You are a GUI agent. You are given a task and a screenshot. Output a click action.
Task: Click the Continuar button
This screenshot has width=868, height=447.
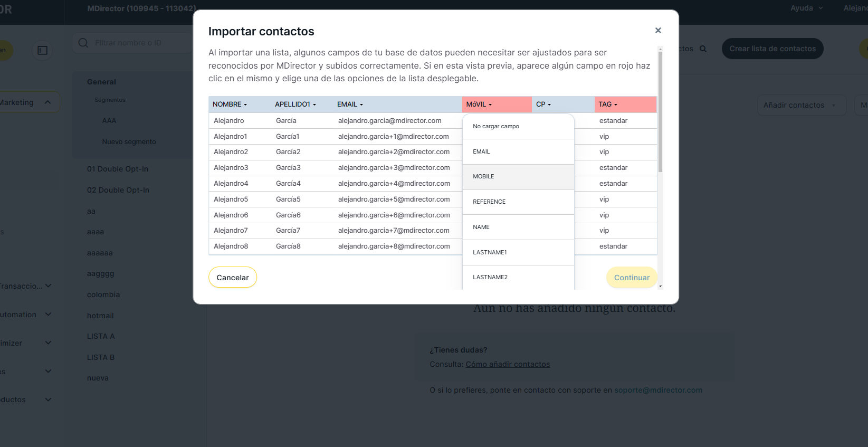point(632,278)
